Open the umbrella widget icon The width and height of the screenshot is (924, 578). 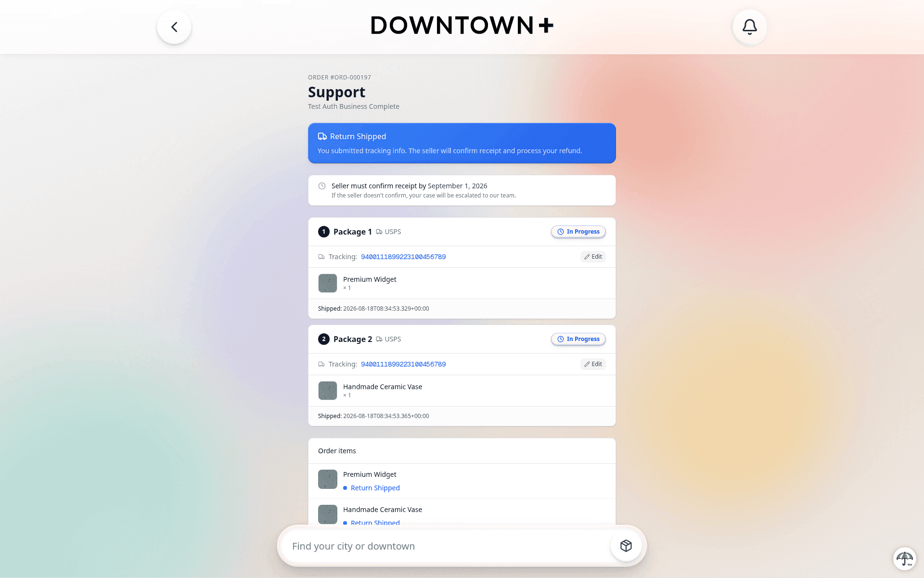click(904, 559)
